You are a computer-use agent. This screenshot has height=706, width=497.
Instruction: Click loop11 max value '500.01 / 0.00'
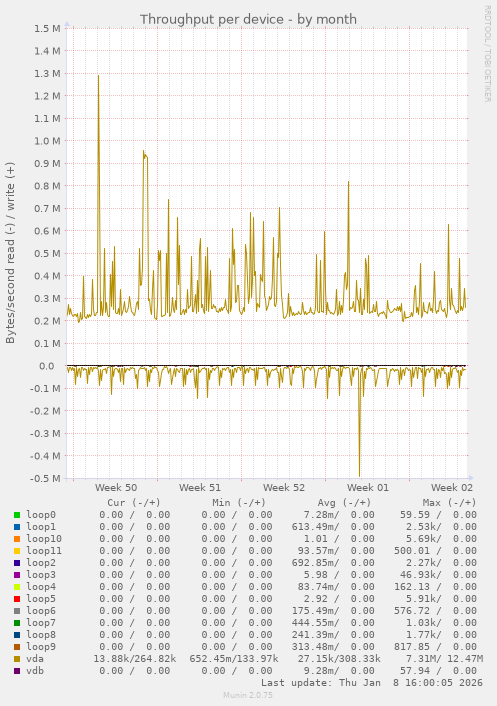pos(435,551)
